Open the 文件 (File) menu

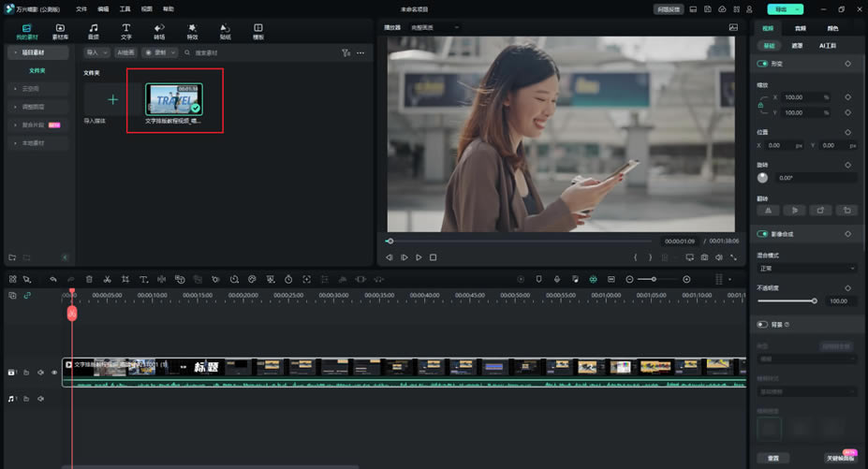pyautogui.click(x=81, y=8)
